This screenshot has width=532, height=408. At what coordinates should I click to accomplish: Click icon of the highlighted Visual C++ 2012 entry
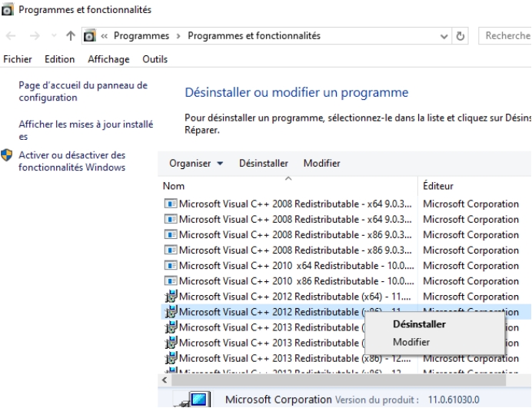(171, 312)
